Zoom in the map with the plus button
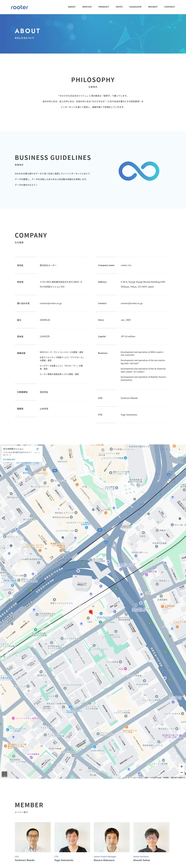Viewport: 186px width, 868px height. click(182, 766)
